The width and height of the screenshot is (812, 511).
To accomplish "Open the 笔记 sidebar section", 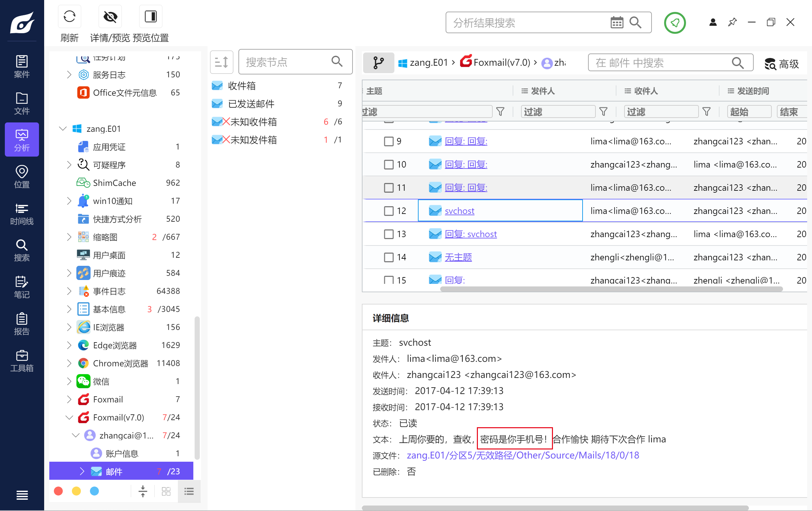I will (x=22, y=286).
